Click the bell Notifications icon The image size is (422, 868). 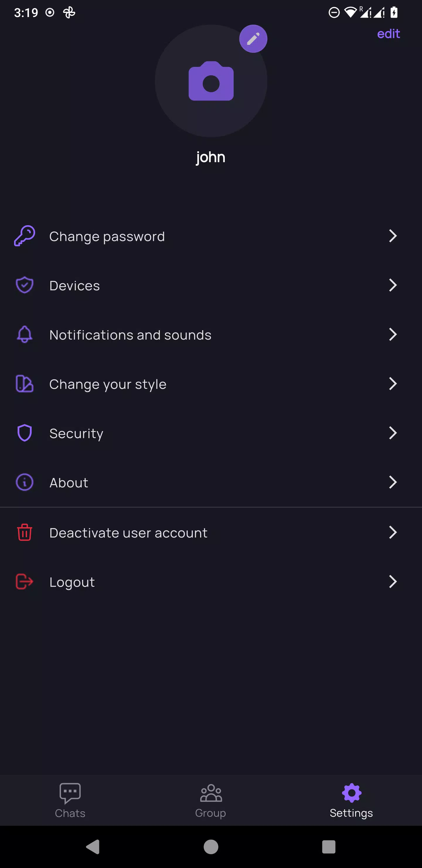click(x=25, y=334)
